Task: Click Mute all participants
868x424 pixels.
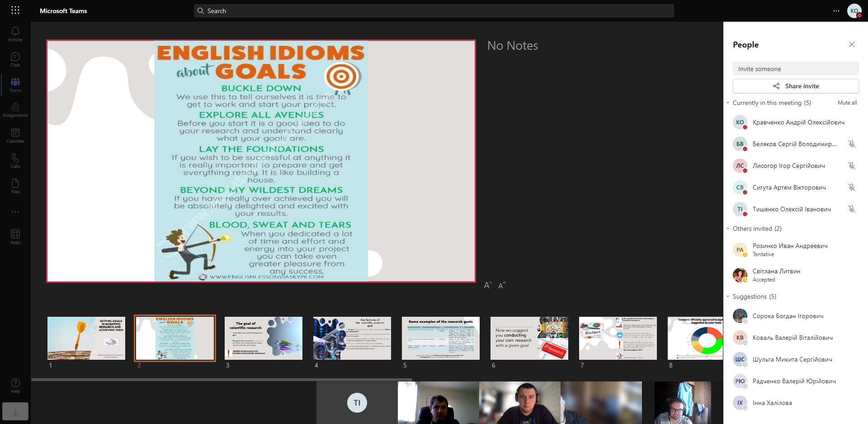Action: (847, 103)
